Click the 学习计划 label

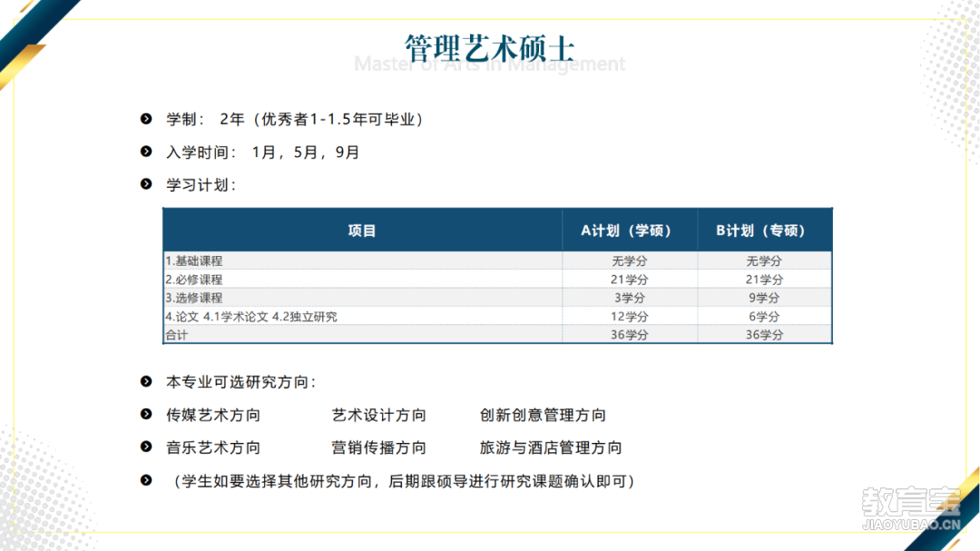(x=201, y=185)
